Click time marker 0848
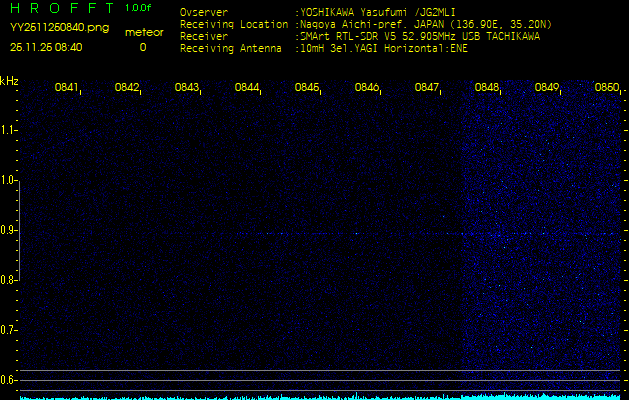 click(487, 87)
